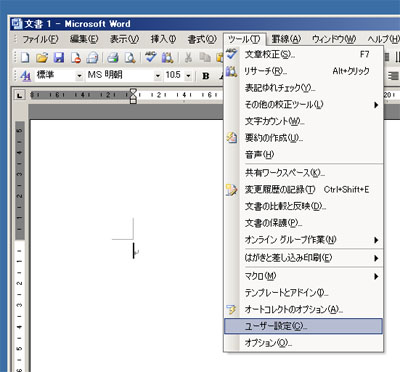Open the 挿入 menu
This screenshot has height=372, width=400.
point(163,39)
